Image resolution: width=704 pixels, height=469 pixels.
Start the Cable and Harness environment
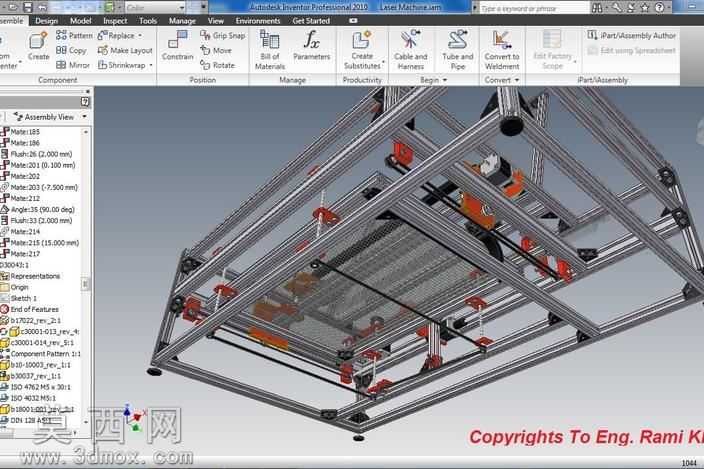click(x=410, y=50)
